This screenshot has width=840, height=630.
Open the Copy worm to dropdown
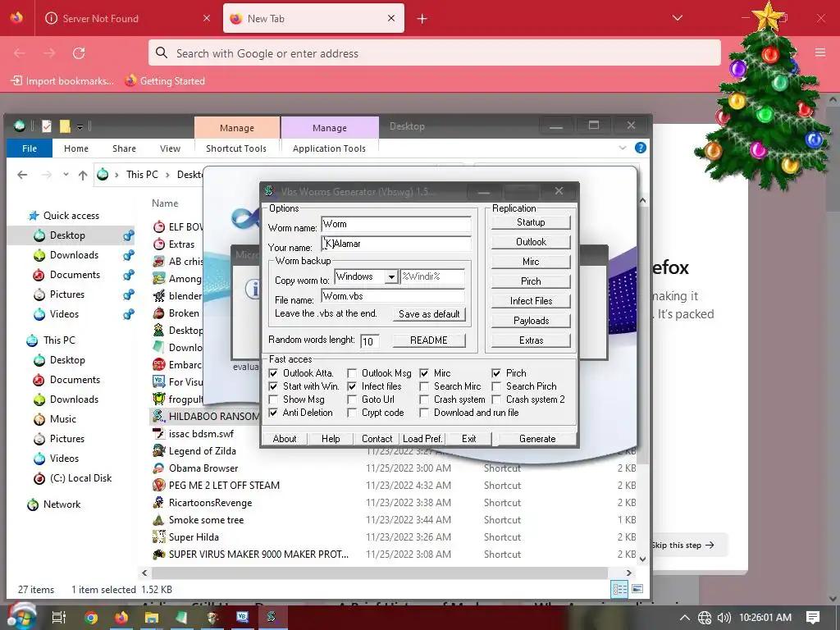[x=391, y=277]
